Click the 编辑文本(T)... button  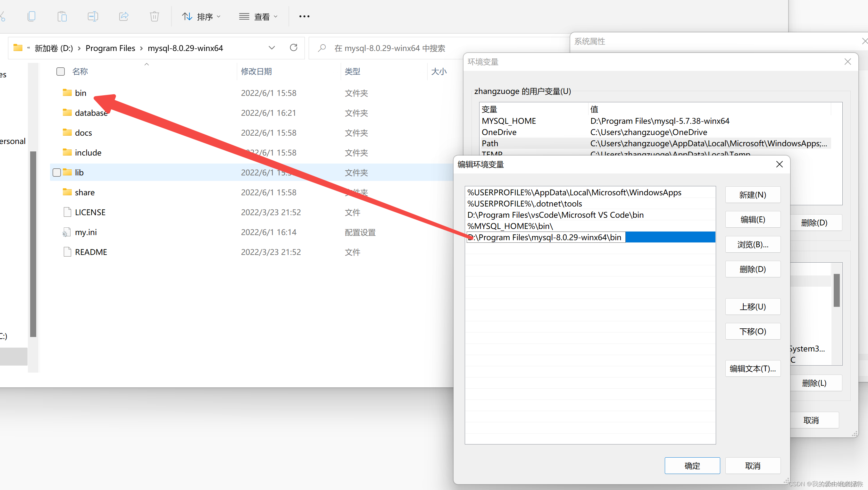coord(752,369)
